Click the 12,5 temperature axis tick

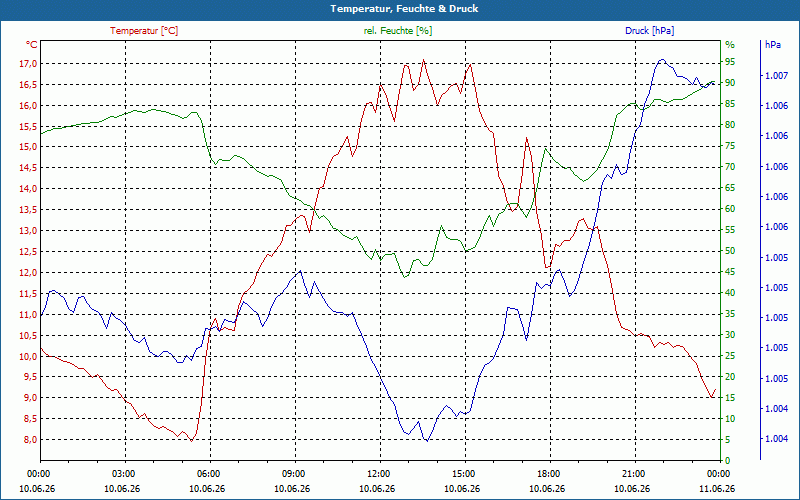pyautogui.click(x=29, y=252)
